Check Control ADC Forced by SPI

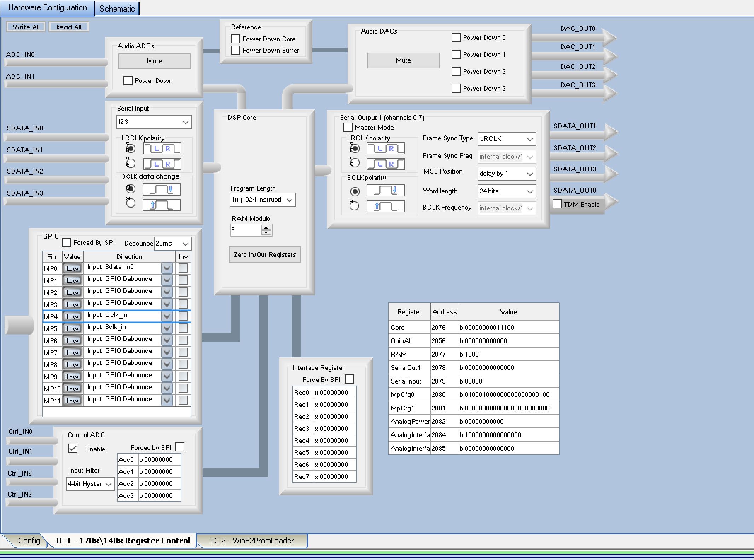[x=180, y=447]
